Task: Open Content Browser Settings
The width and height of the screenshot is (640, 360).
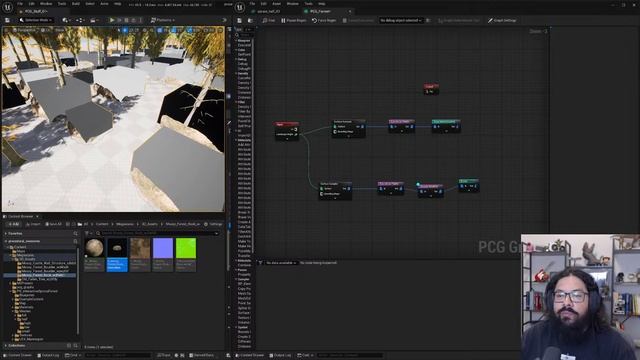Action: [x=213, y=224]
